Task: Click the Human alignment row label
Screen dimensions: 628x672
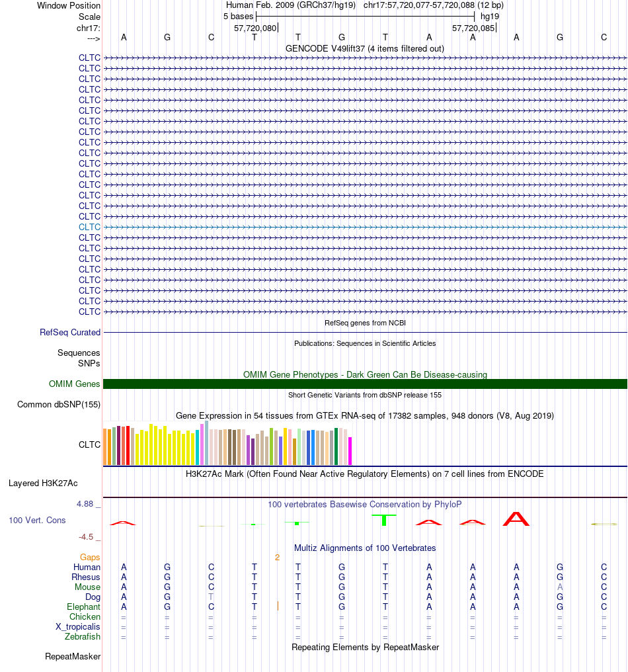Action: 87,567
